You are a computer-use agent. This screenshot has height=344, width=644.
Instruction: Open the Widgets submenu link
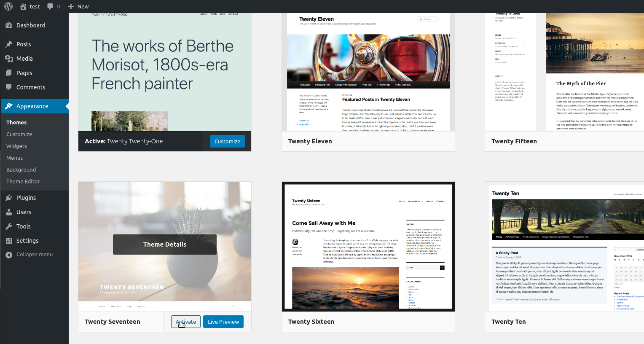16,146
